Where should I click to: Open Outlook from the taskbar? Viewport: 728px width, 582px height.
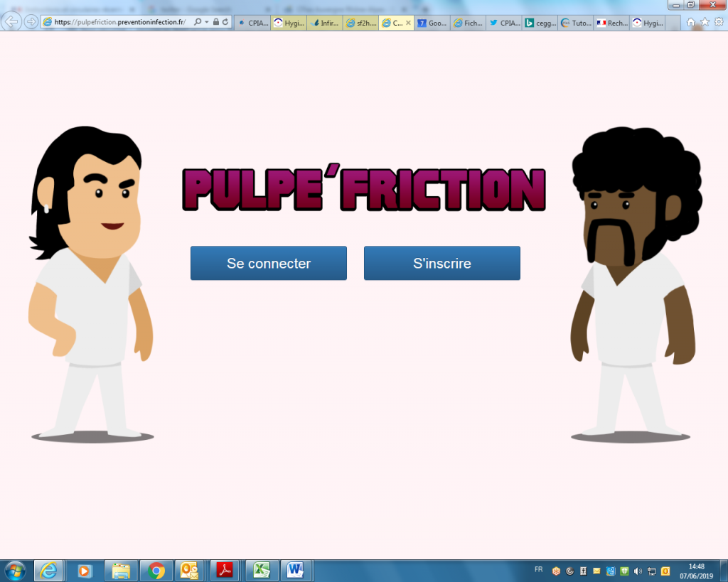189,571
